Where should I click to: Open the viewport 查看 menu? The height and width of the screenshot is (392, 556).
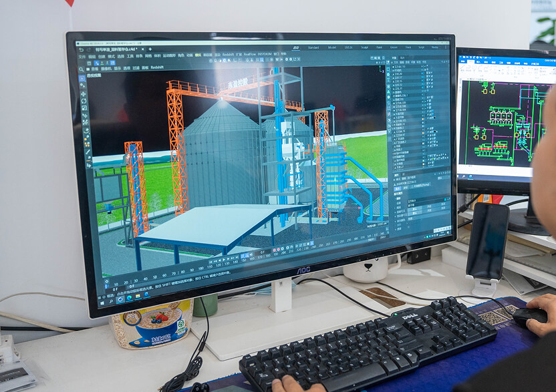coord(95,69)
